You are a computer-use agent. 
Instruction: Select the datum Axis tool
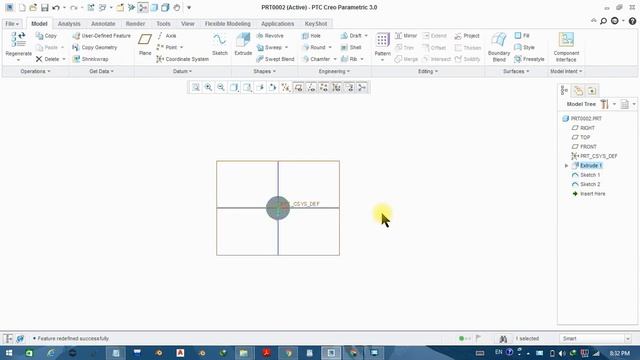pyautogui.click(x=167, y=36)
